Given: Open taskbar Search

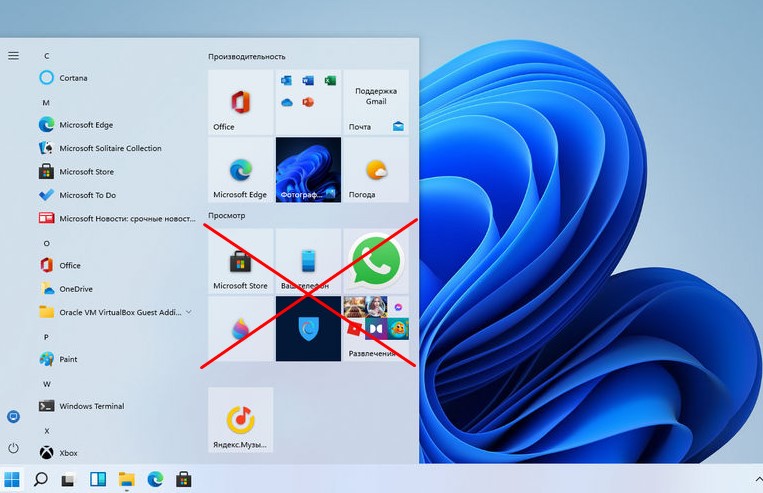Looking at the screenshot, I should click(40, 479).
